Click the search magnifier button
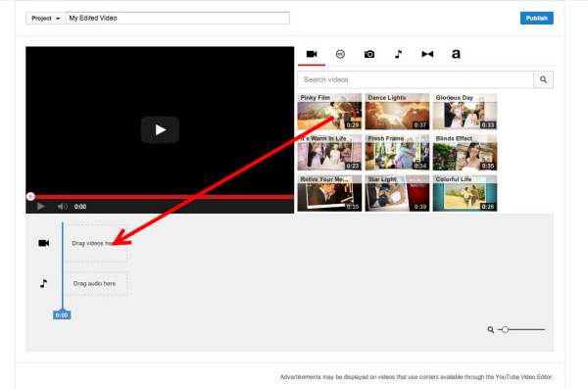 tap(543, 79)
